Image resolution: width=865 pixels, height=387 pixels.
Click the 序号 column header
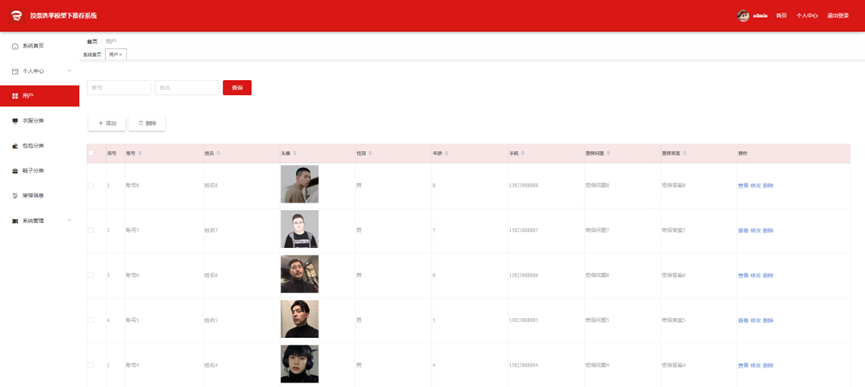tap(111, 153)
